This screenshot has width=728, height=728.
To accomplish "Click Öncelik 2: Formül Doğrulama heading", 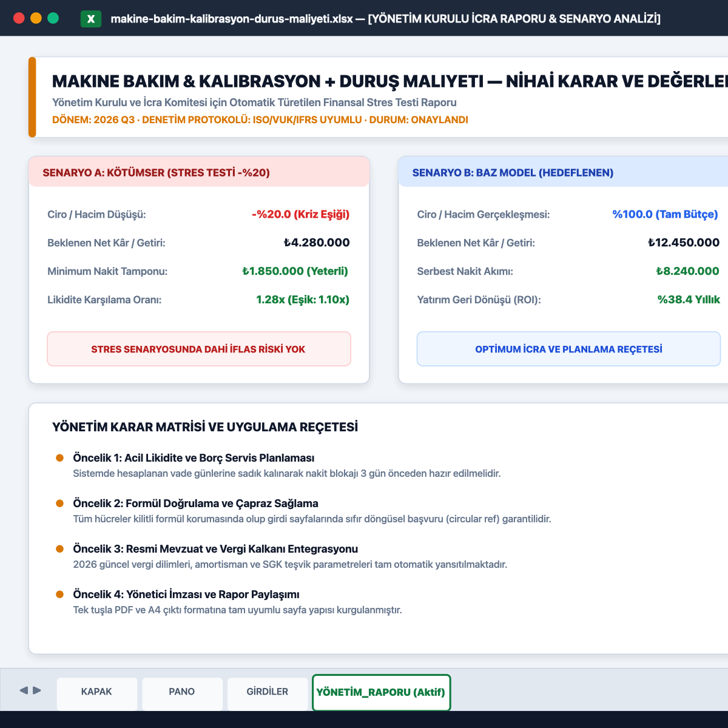I will [195, 504].
